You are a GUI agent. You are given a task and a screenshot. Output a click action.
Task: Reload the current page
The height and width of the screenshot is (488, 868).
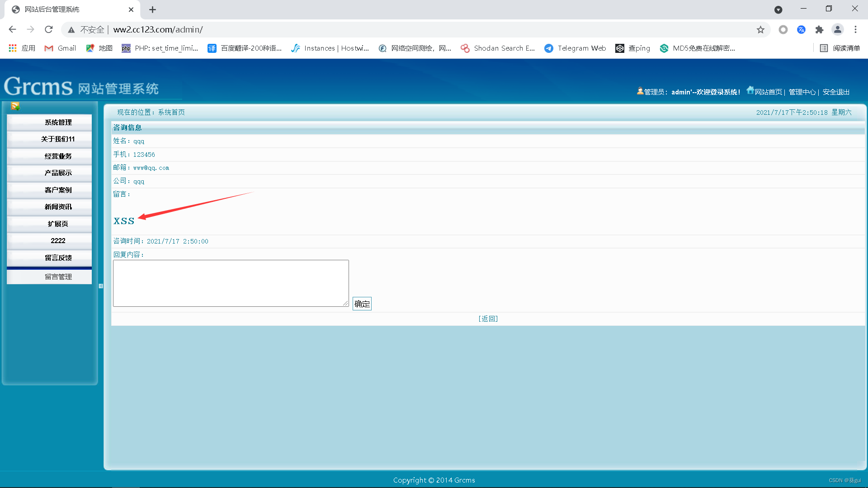tap(49, 29)
